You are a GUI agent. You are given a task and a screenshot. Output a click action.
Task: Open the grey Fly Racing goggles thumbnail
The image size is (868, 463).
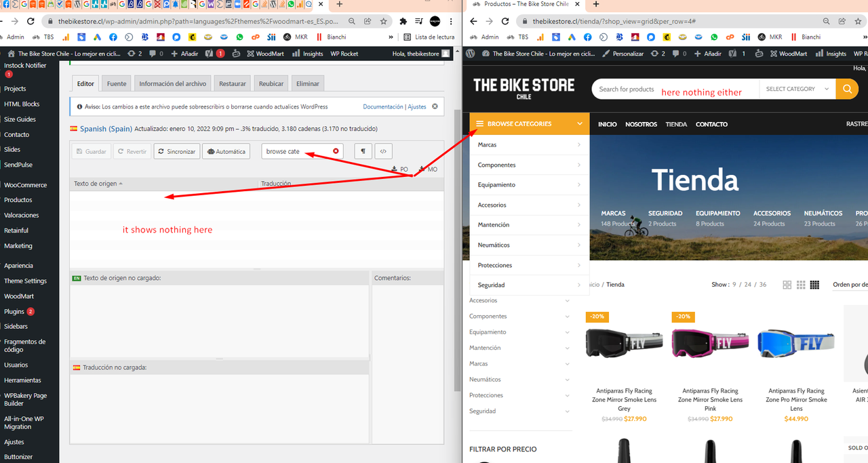tap(624, 344)
